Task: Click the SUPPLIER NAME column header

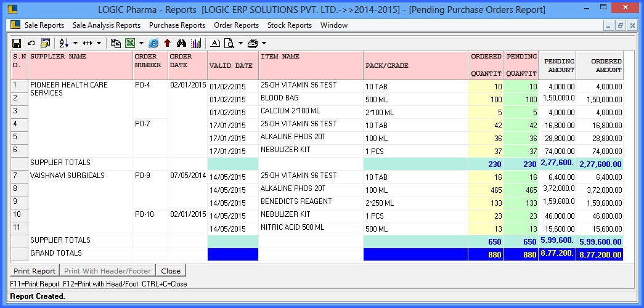Action: click(81, 65)
